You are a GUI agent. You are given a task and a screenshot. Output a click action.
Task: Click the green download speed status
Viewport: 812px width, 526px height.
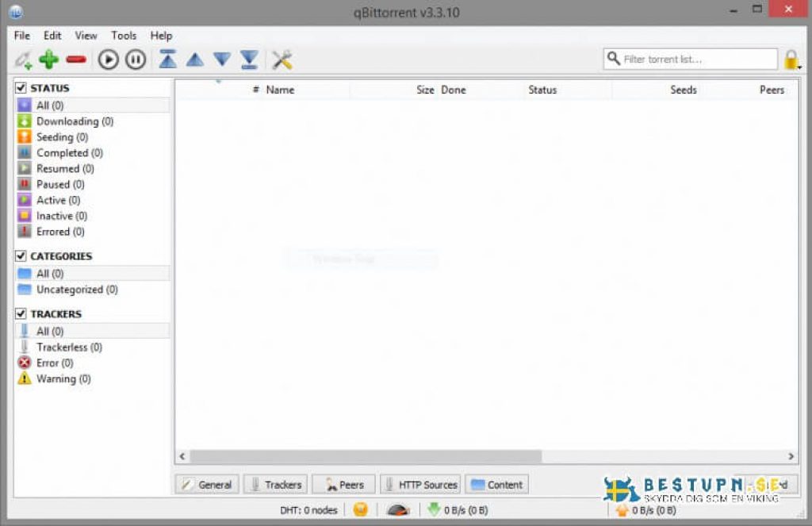tap(458, 510)
